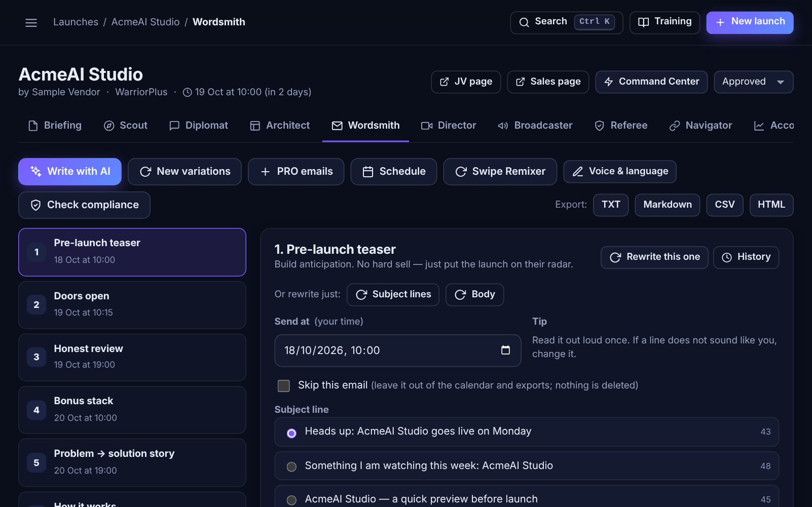Export as CSV
Viewport: 812px width, 507px height.
pos(724,205)
